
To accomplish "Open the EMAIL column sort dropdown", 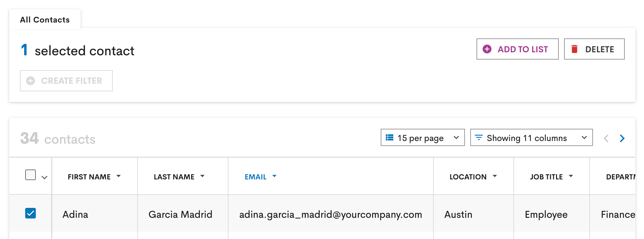I will click(x=274, y=176).
